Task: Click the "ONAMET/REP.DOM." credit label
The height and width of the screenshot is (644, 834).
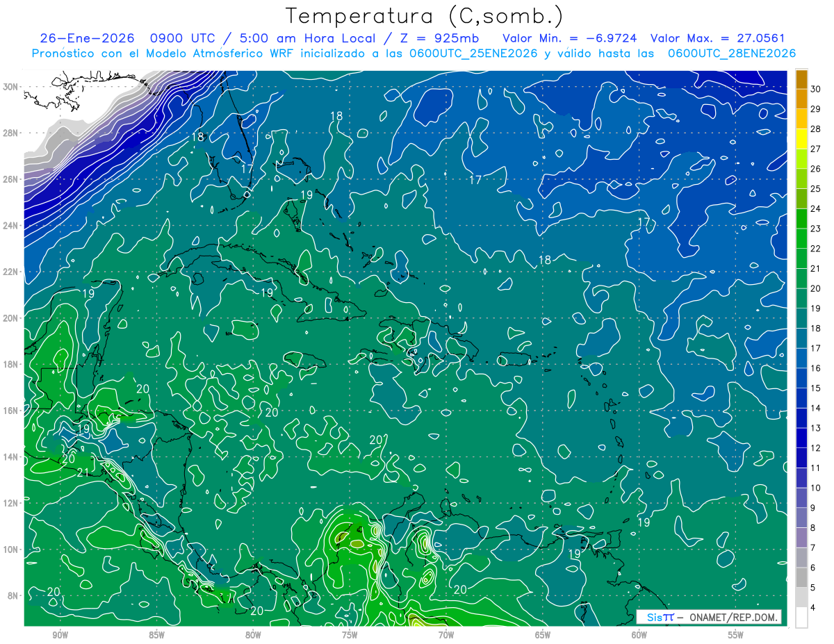Action: (x=734, y=618)
